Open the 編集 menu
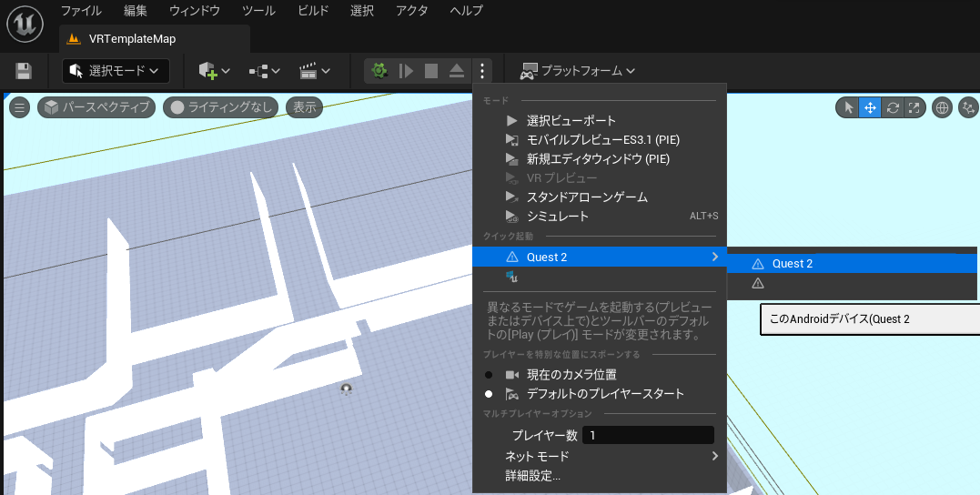Image resolution: width=980 pixels, height=495 pixels. pos(135,11)
